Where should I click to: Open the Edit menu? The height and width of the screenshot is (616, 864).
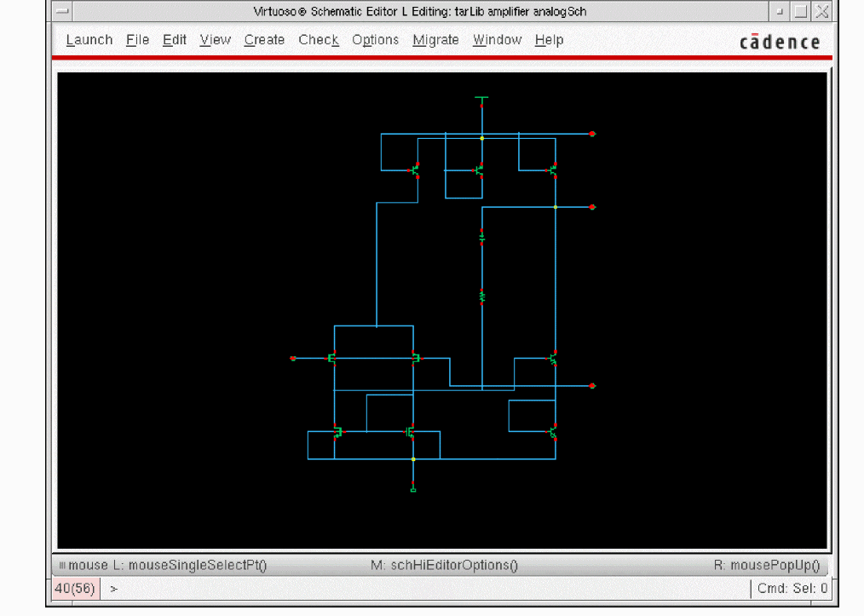click(175, 40)
